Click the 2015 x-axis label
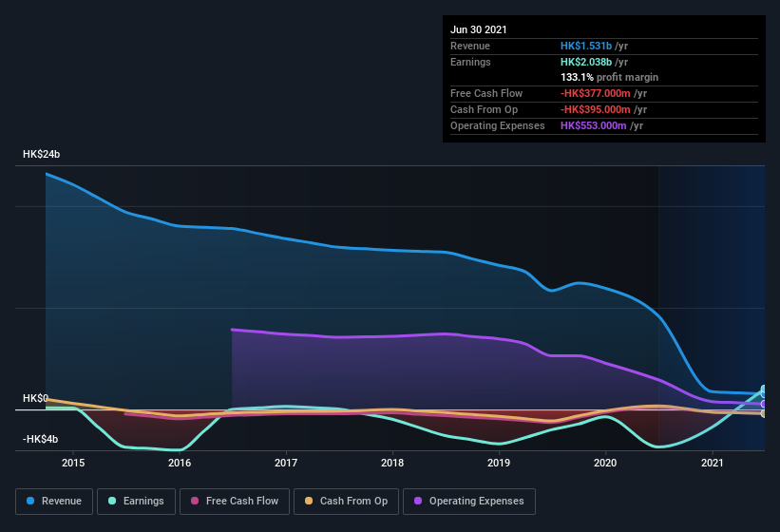This screenshot has width=780, height=532. point(73,463)
